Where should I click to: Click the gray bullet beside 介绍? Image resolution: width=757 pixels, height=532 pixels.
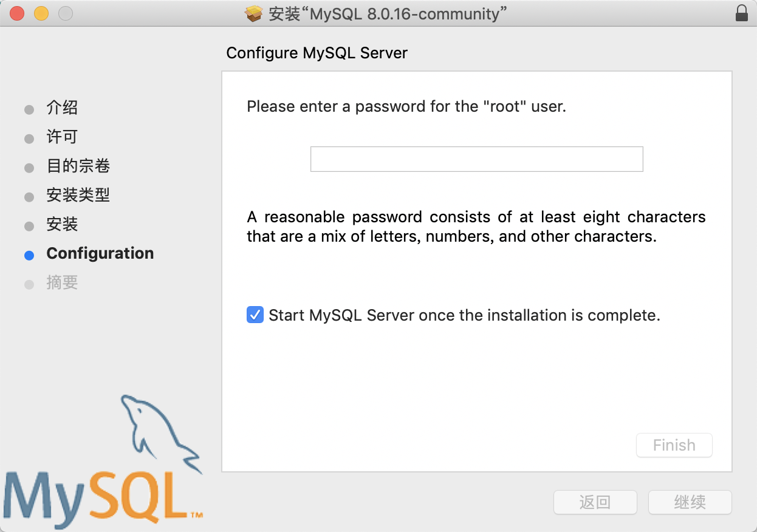click(x=29, y=110)
